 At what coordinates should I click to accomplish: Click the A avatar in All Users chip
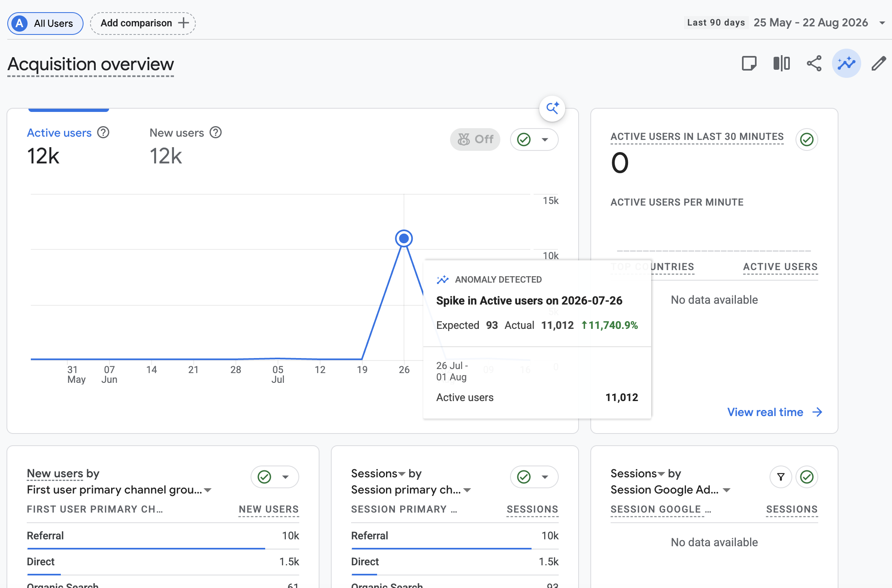point(19,24)
